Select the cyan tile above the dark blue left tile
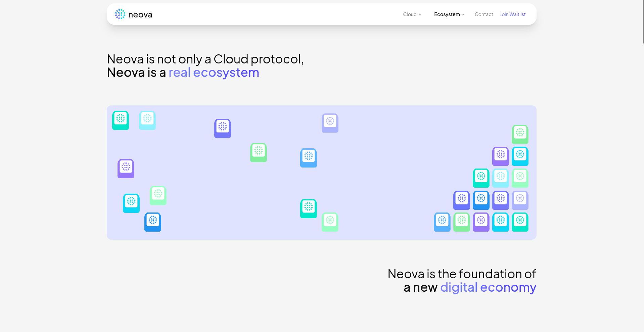Viewport: 644px width, 332px height. tap(131, 203)
